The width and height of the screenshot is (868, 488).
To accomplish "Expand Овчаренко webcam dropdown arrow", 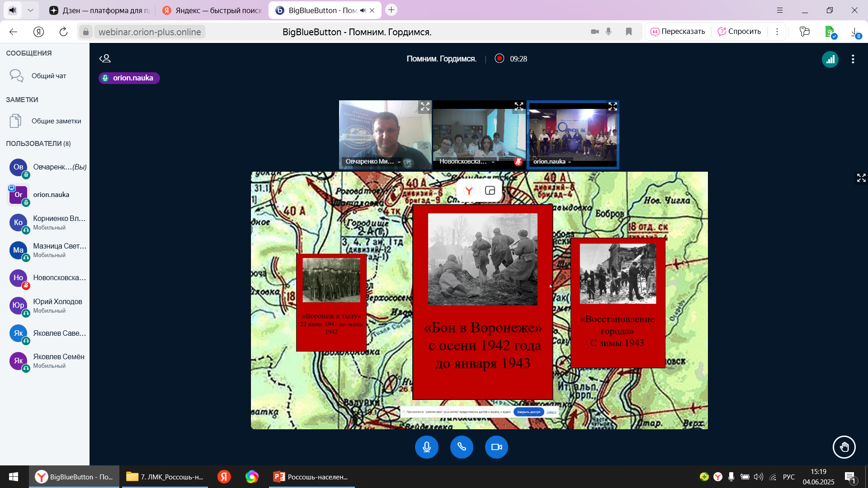I will coord(399,162).
